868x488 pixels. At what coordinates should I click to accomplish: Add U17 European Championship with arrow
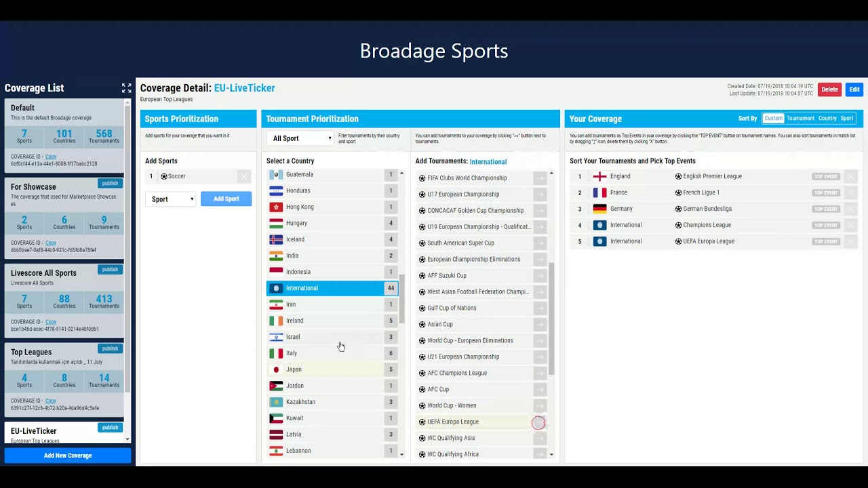(x=540, y=195)
